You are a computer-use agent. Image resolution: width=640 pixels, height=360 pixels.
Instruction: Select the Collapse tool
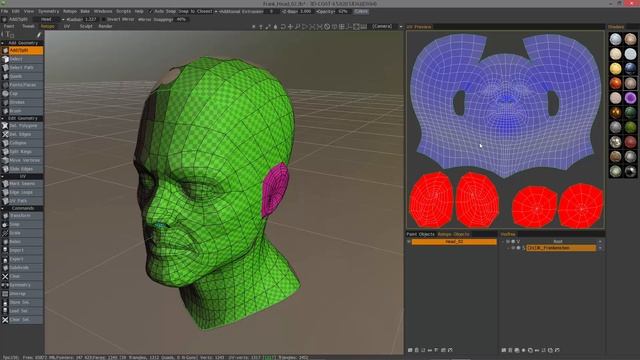(22, 143)
